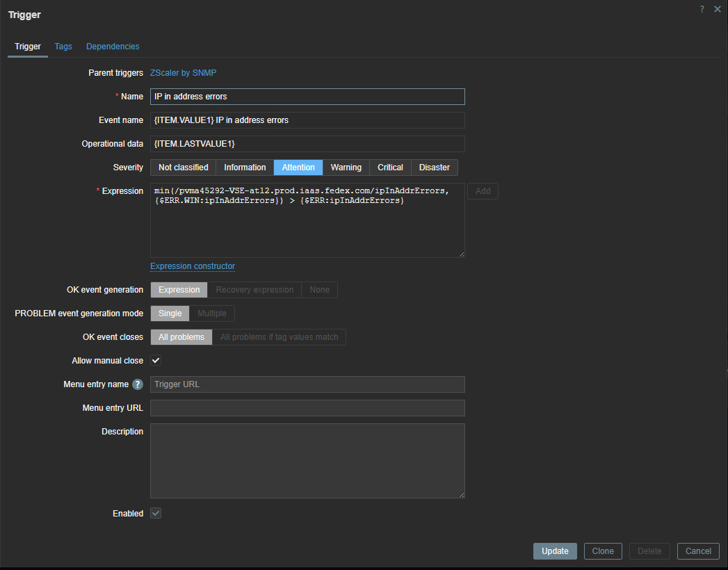Select Multiple PROBLEM event generation mode
Screen dimensions: 728x570
tap(212, 313)
